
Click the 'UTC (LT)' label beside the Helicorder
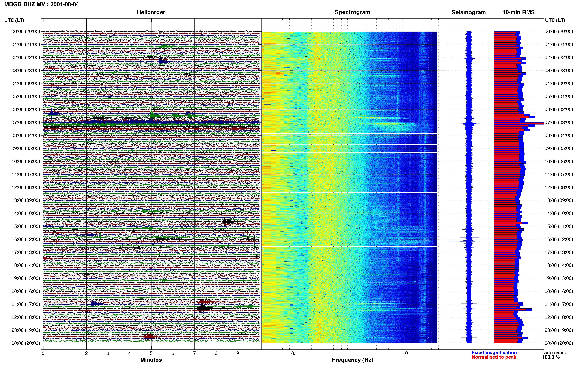click(14, 20)
